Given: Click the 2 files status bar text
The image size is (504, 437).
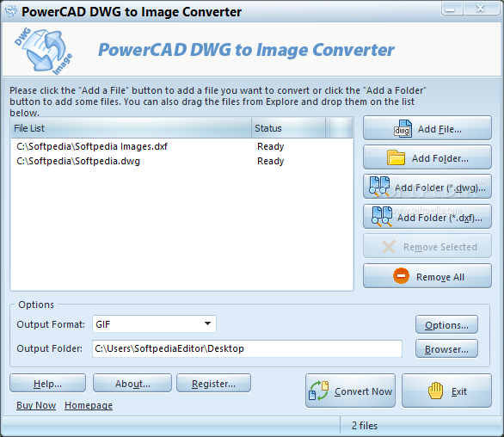Looking at the screenshot, I should 365,426.
